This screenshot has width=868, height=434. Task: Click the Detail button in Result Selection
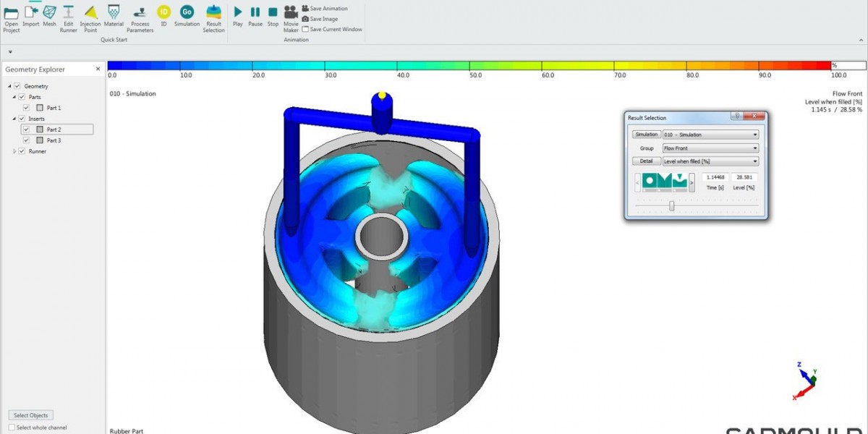(646, 161)
